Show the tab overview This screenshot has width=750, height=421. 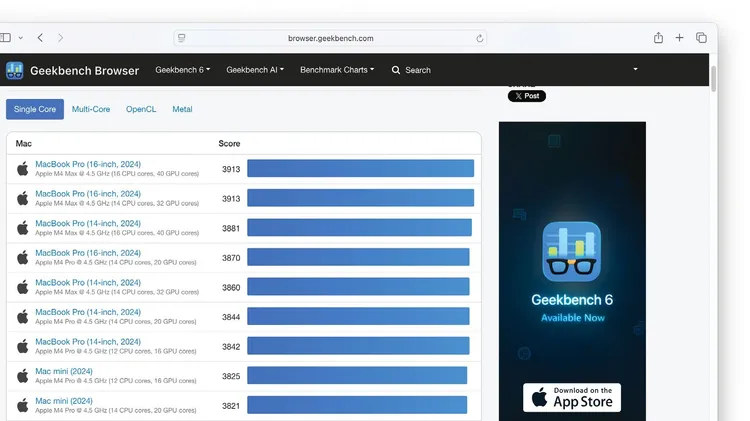point(701,37)
